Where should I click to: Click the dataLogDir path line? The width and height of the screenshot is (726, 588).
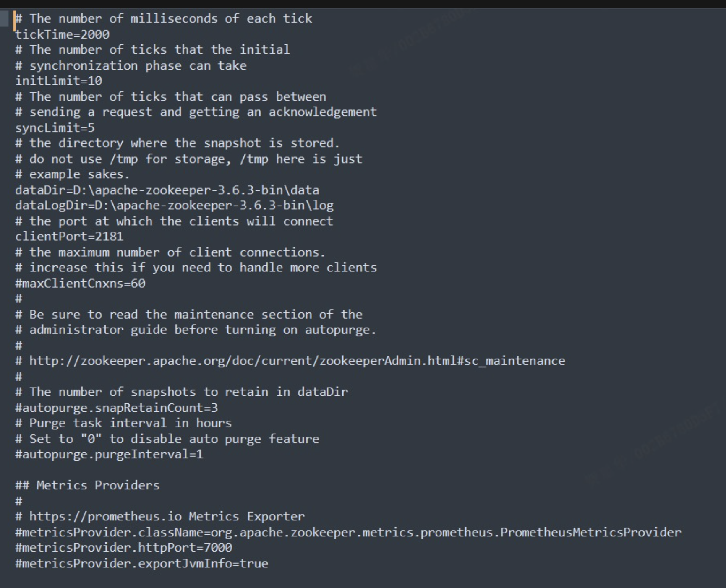[x=174, y=206]
